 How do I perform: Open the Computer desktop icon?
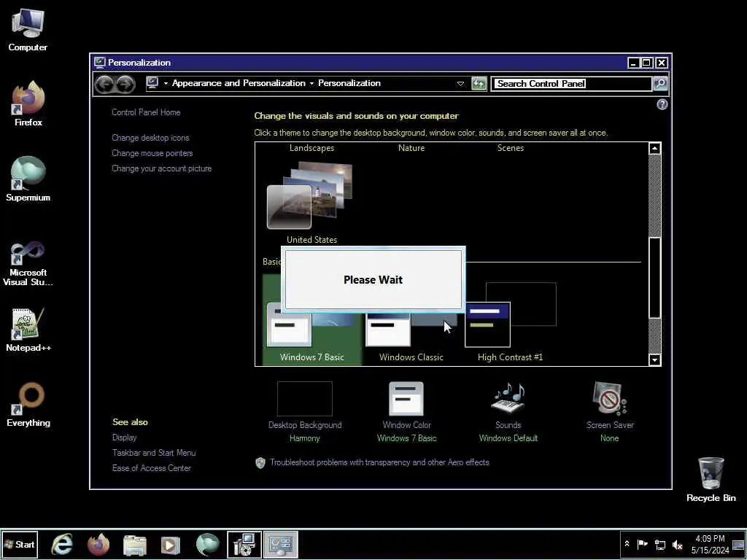[28, 31]
